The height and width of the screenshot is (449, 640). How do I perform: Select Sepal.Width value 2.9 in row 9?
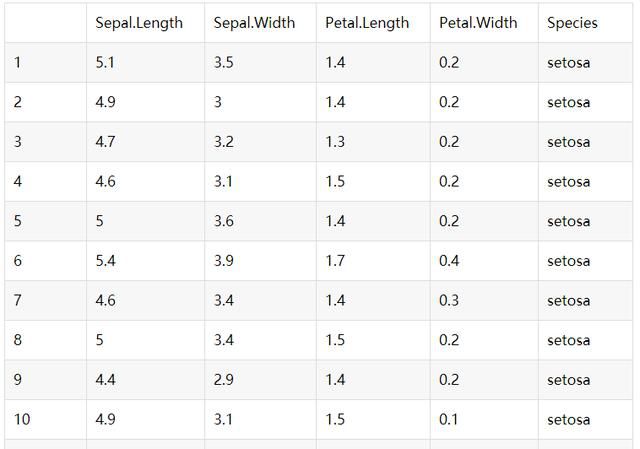pyautogui.click(x=224, y=380)
